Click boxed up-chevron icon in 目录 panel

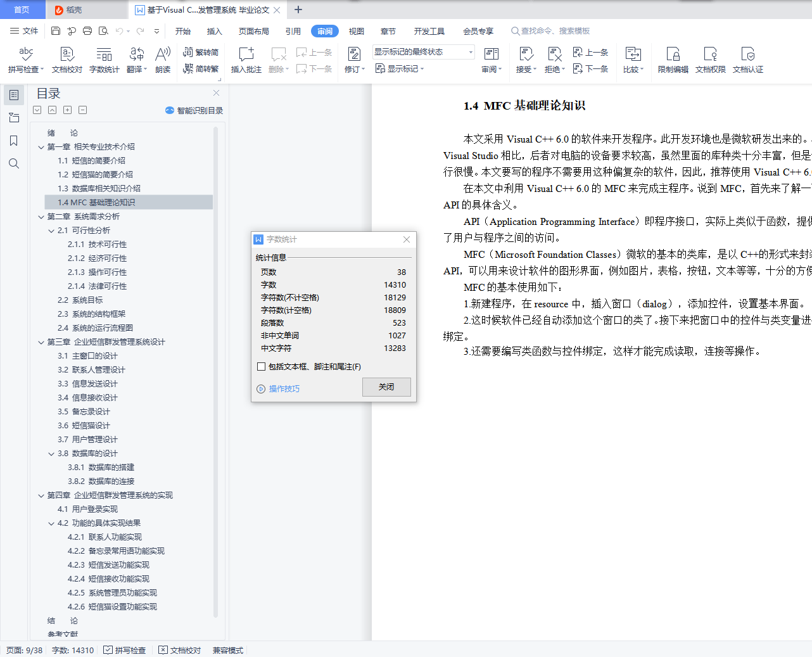tap(52, 110)
